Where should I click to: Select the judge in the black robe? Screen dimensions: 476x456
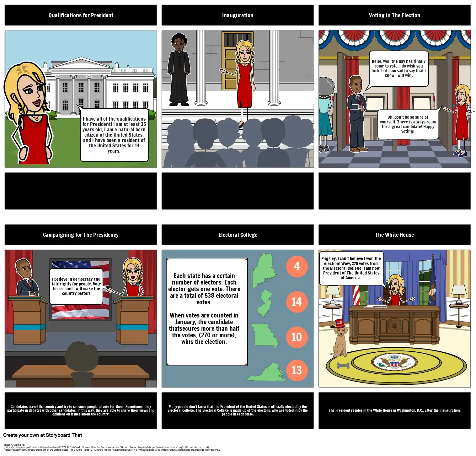click(179, 70)
